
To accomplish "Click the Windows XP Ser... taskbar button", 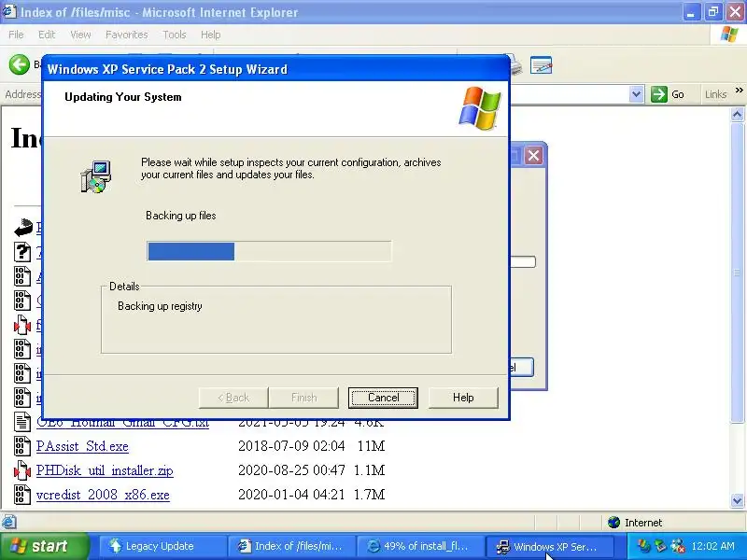I will [548, 546].
